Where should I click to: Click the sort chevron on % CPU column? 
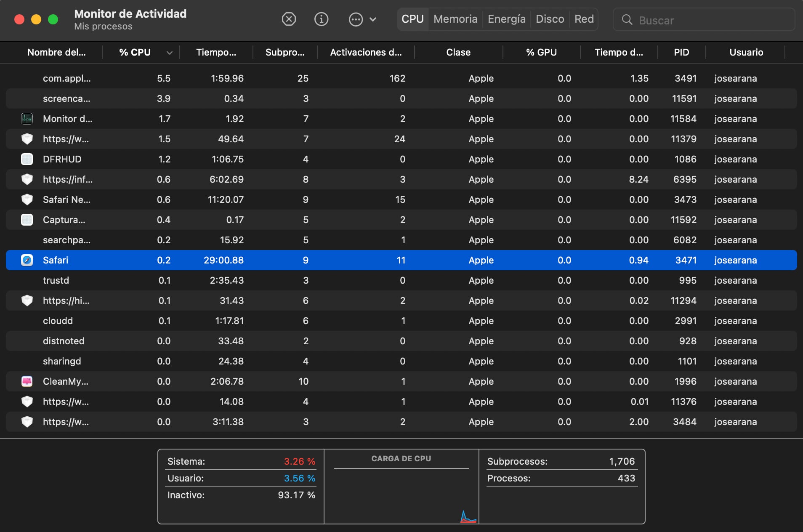point(170,53)
